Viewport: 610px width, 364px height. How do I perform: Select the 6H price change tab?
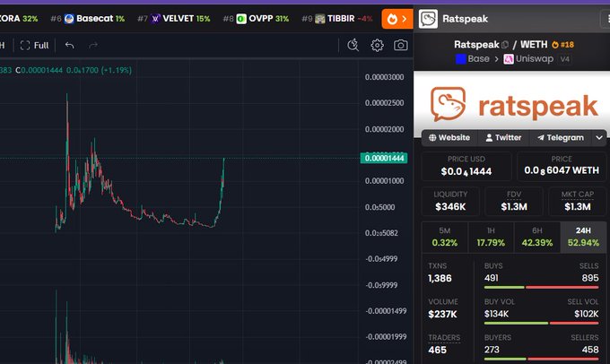(x=537, y=237)
